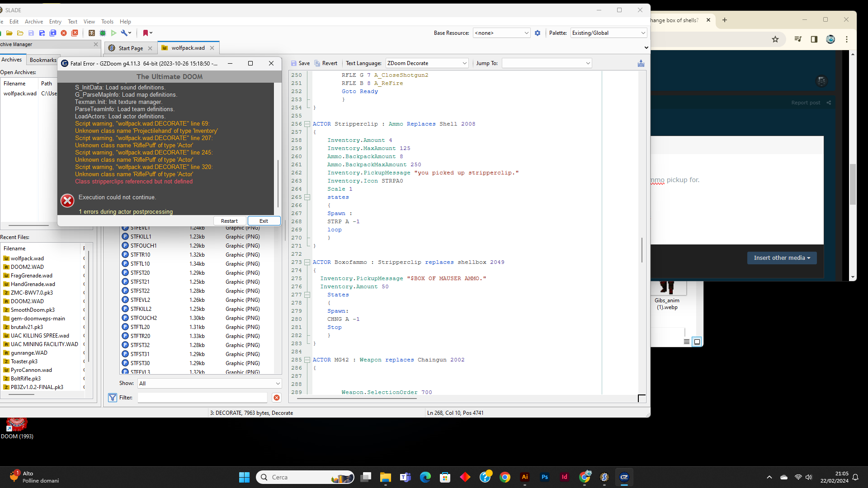Toggle the Chrome side panel icon

click(x=814, y=39)
